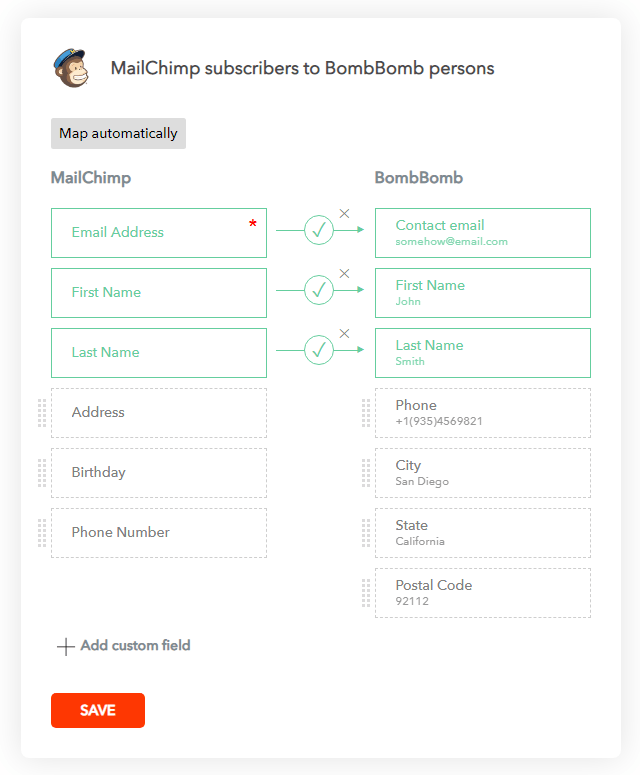Click the MailChimp monkey logo icon

[x=71, y=68]
